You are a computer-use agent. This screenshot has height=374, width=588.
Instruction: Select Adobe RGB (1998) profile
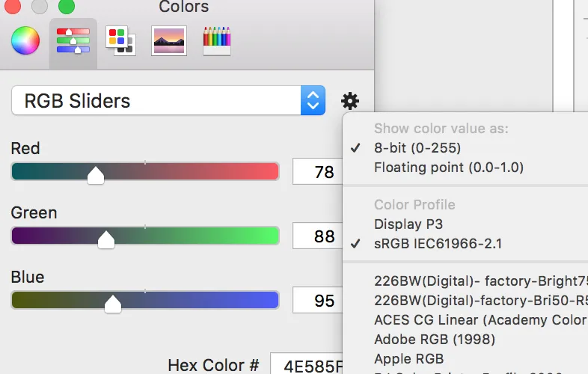(x=435, y=340)
